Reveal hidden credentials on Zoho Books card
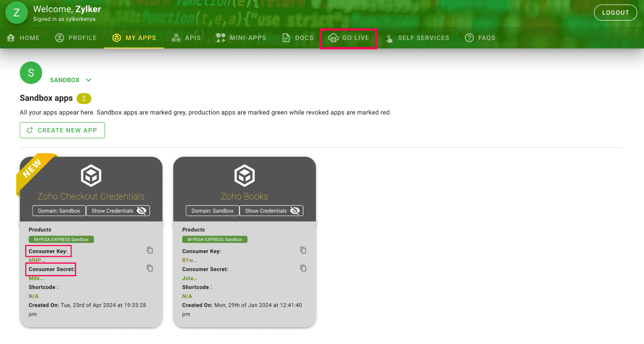This screenshot has width=644, height=344. [272, 211]
